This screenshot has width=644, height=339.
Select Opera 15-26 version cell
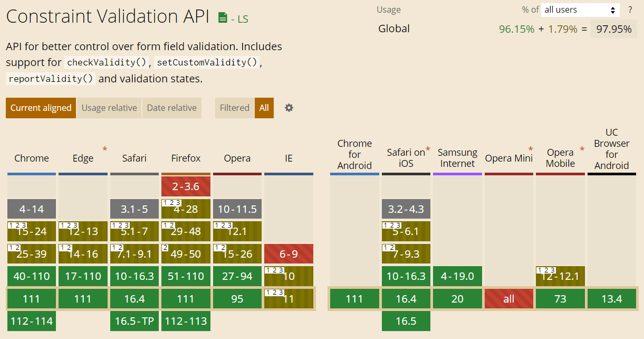tap(237, 254)
